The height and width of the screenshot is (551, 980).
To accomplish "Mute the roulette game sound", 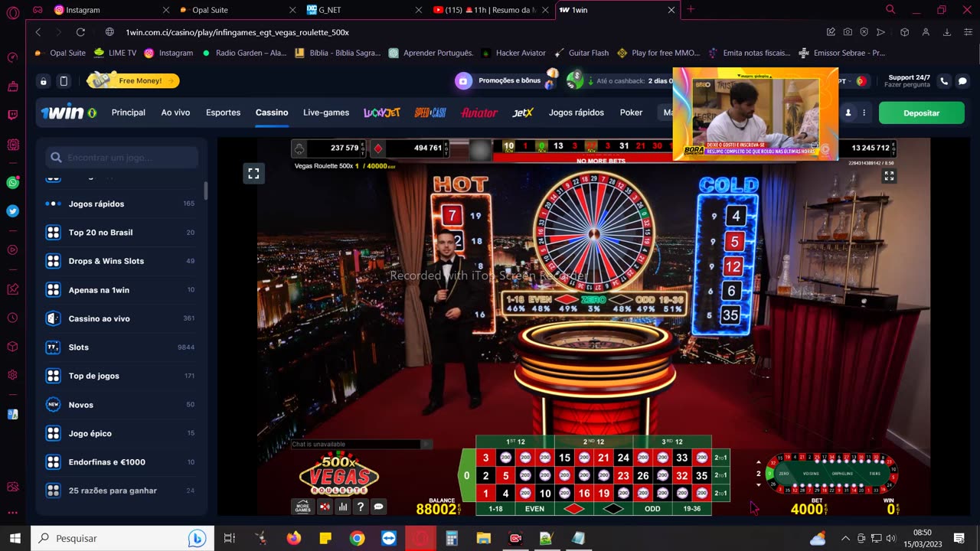I will pyautogui.click(x=325, y=507).
